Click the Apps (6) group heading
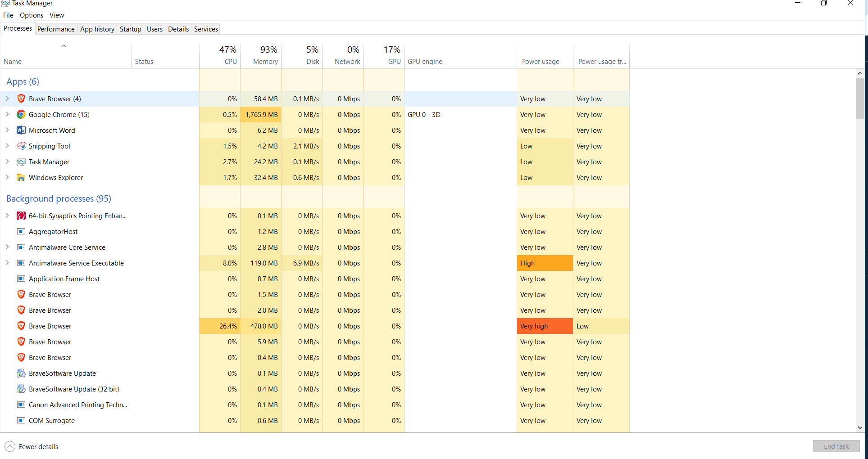Image resolution: width=868 pixels, height=459 pixels. [23, 81]
